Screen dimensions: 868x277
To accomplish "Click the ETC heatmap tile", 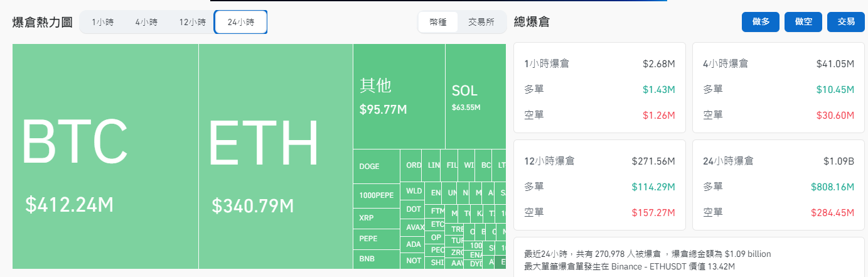I will coord(436,224).
